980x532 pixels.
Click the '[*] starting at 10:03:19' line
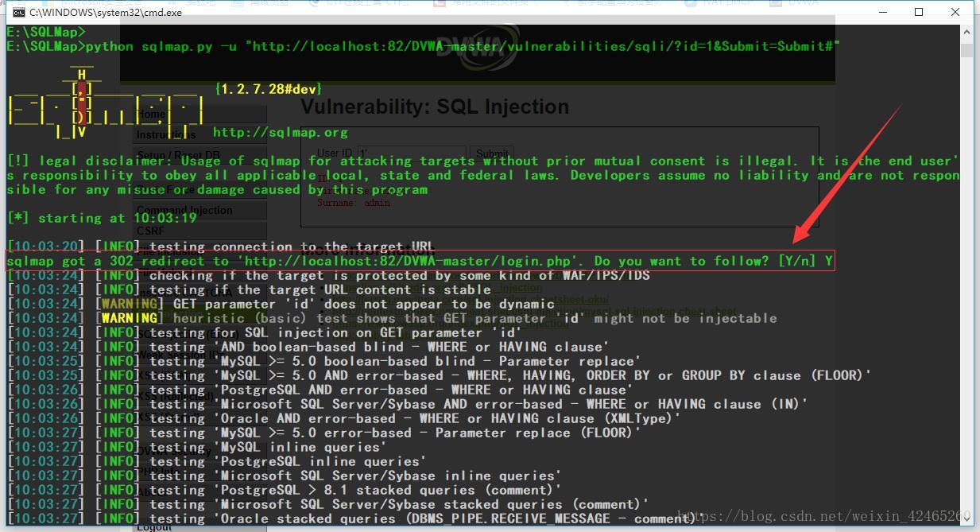coord(102,218)
